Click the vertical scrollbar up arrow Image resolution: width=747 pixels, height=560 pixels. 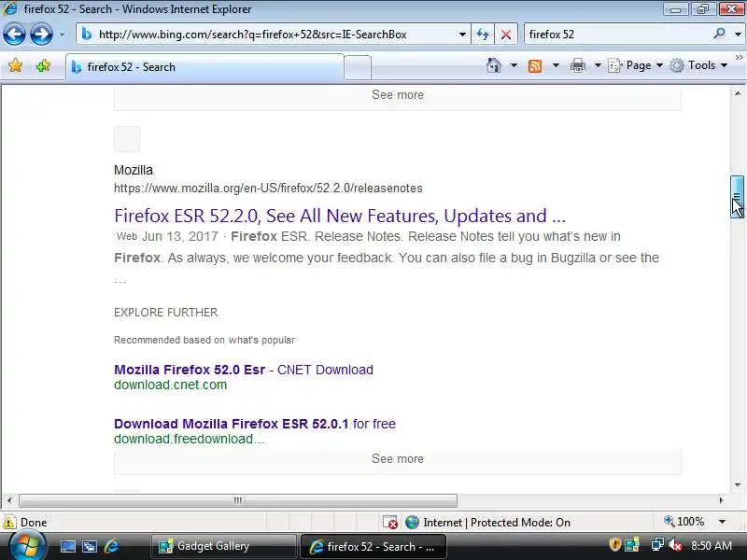pos(738,93)
